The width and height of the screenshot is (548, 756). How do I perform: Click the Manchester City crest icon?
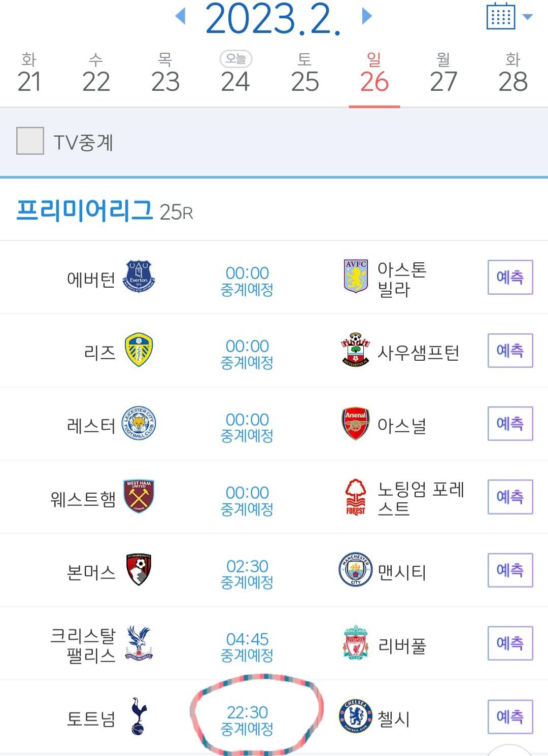click(x=356, y=570)
